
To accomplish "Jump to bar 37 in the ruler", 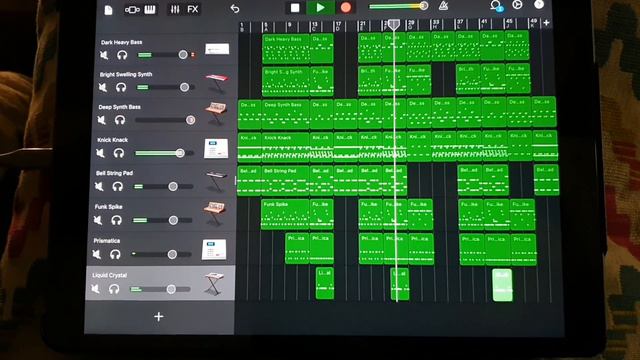I will (460, 24).
